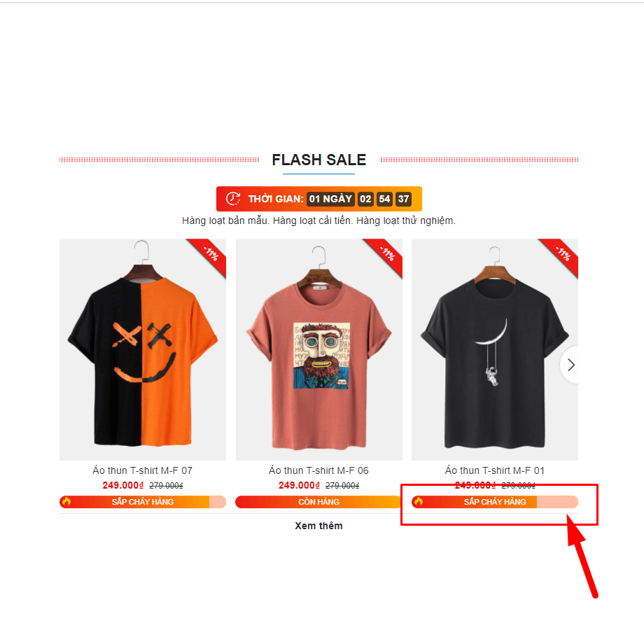Click the 01 NGÀY countdown box
Viewport: 644px width, 644px height.
330,199
